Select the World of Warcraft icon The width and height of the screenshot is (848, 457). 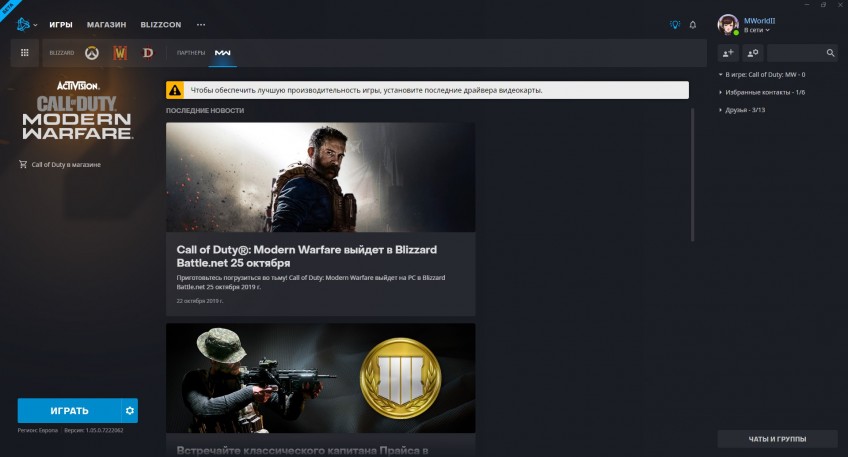(120, 53)
